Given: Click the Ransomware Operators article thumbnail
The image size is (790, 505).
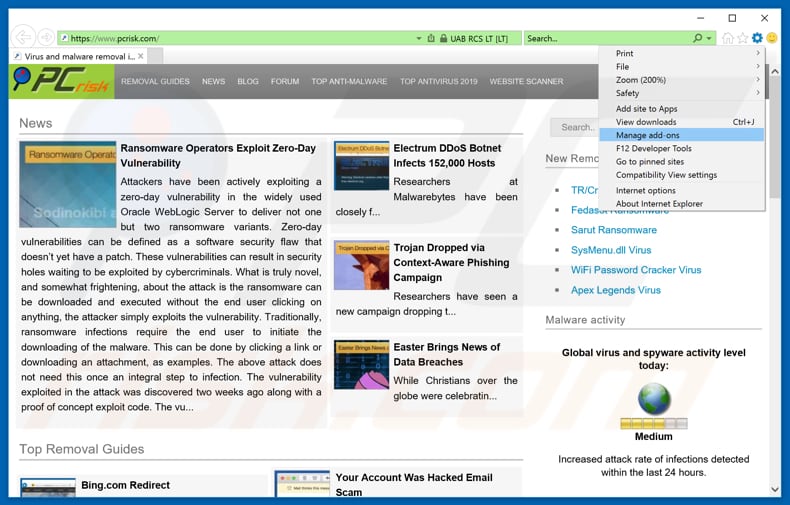Looking at the screenshot, I should pos(68,184).
